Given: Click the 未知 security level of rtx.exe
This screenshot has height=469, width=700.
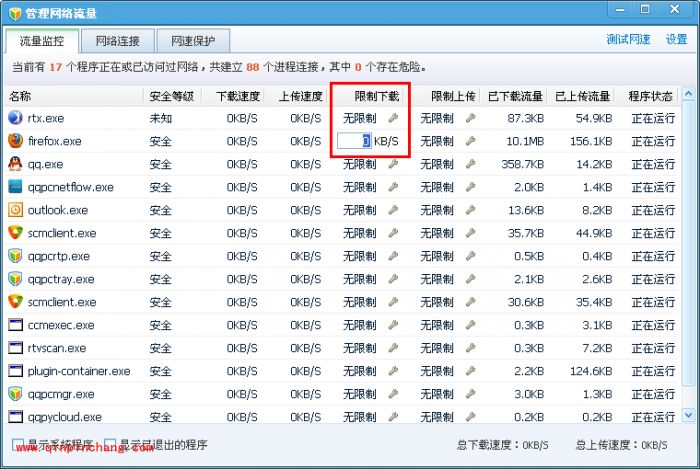Looking at the screenshot, I should click(x=161, y=118).
